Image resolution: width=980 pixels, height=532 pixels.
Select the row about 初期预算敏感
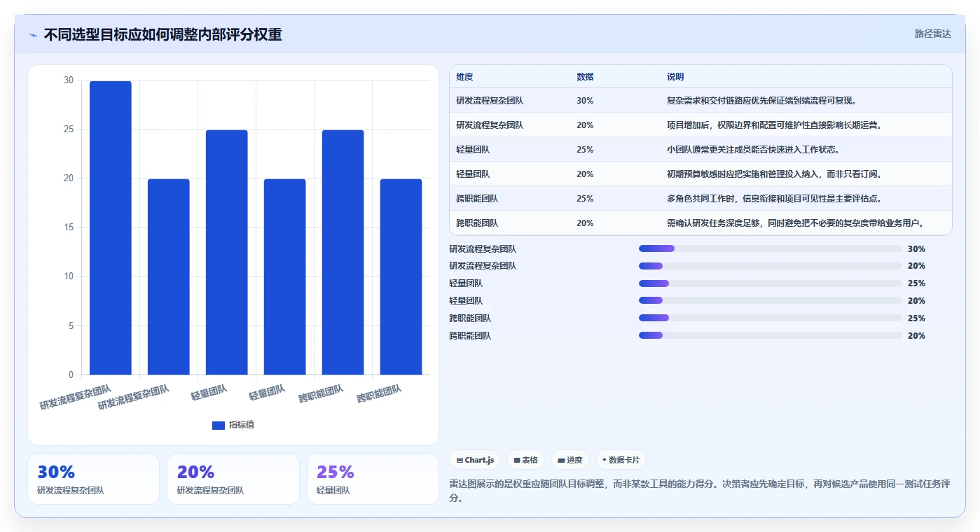pos(701,174)
